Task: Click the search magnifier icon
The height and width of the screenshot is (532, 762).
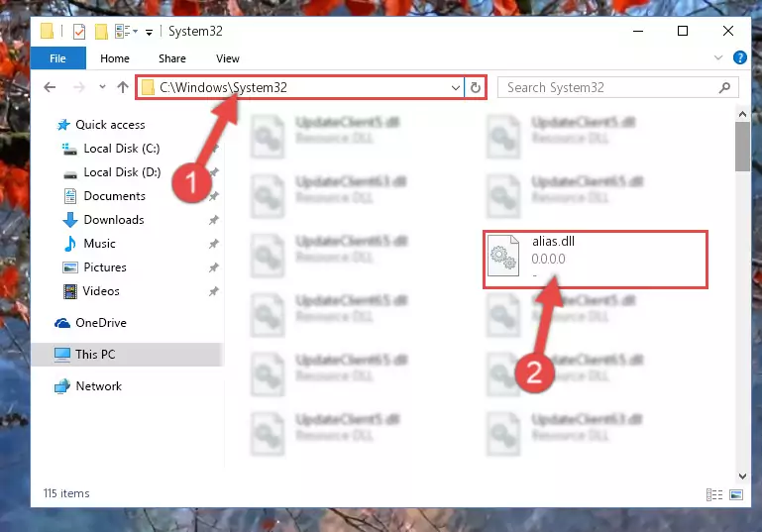Action: click(x=724, y=87)
